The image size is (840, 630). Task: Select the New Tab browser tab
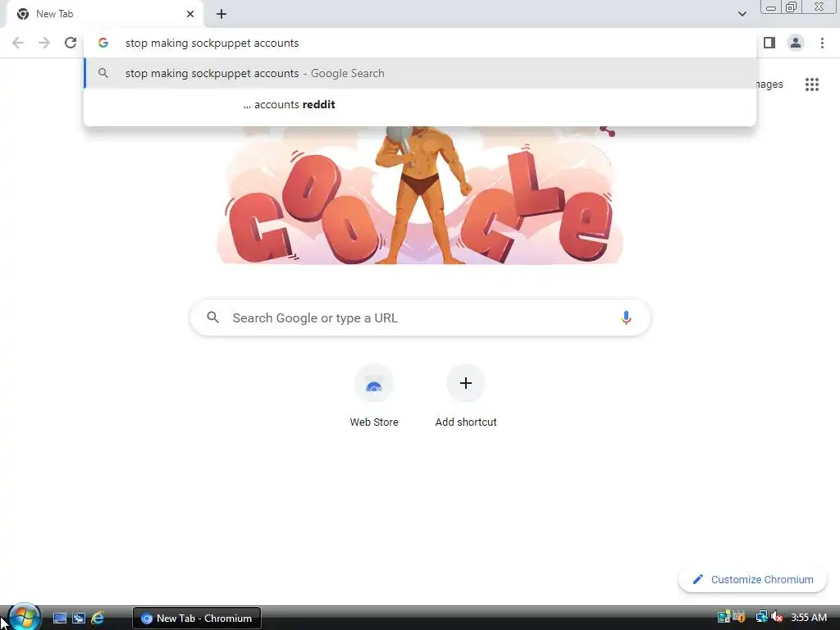104,14
